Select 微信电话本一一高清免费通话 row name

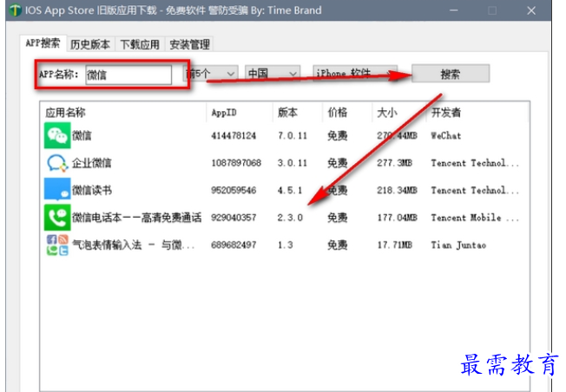pos(137,218)
